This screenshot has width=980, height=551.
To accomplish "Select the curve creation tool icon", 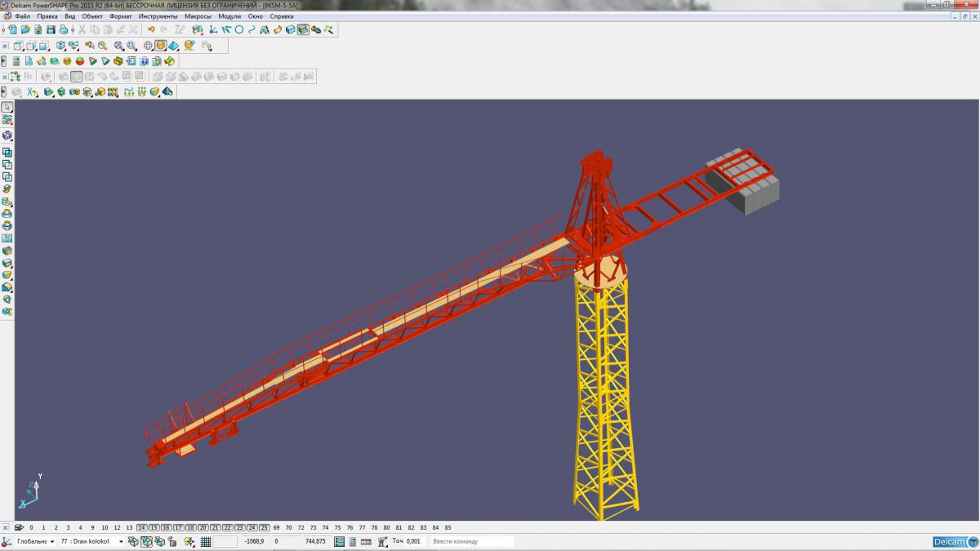I will pyautogui.click(x=252, y=29).
